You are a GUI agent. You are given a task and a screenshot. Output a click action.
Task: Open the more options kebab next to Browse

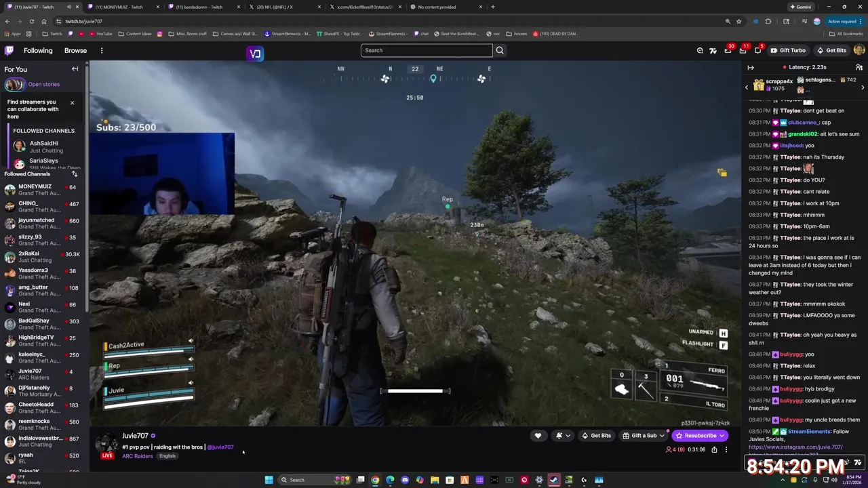(x=102, y=50)
